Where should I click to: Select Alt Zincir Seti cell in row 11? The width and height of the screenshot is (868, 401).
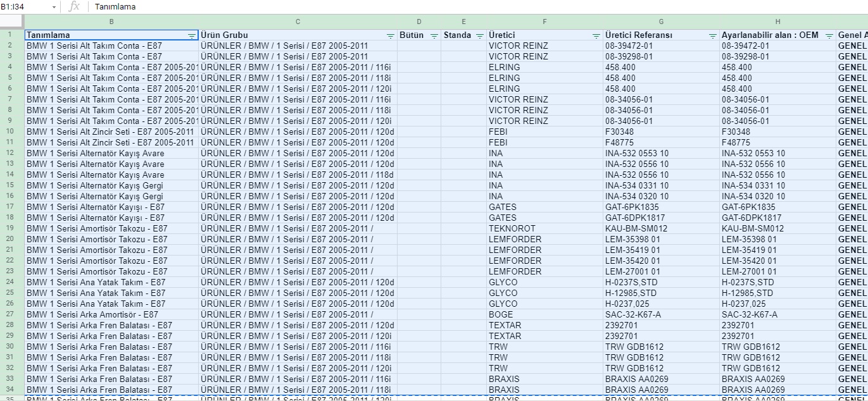[x=111, y=142]
